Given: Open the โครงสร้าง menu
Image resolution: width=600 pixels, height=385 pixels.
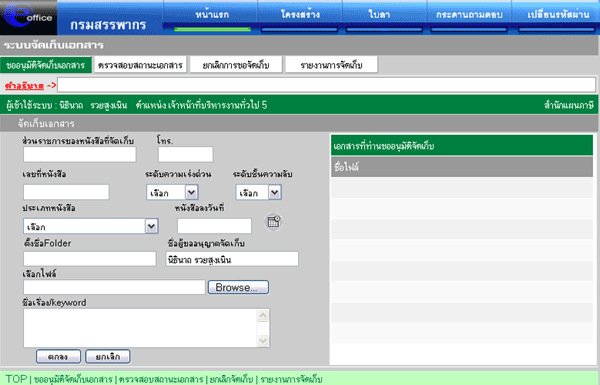Looking at the screenshot, I should 300,15.
